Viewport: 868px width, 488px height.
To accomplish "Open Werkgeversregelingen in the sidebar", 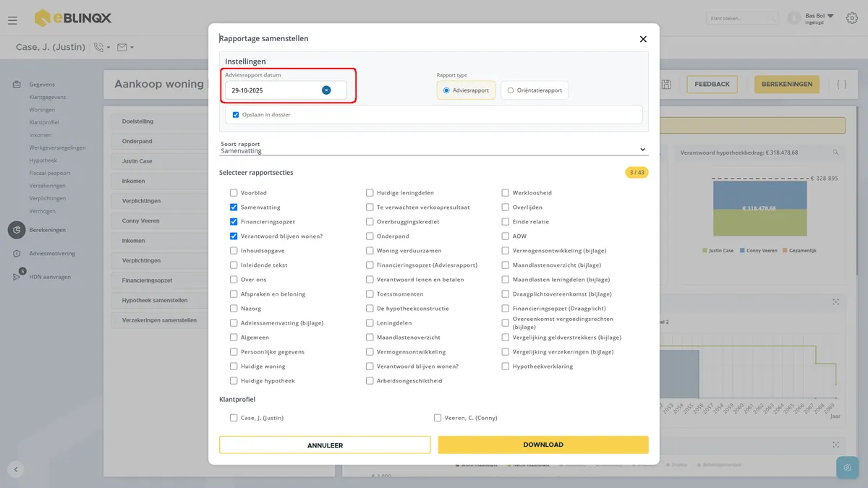I will click(58, 147).
